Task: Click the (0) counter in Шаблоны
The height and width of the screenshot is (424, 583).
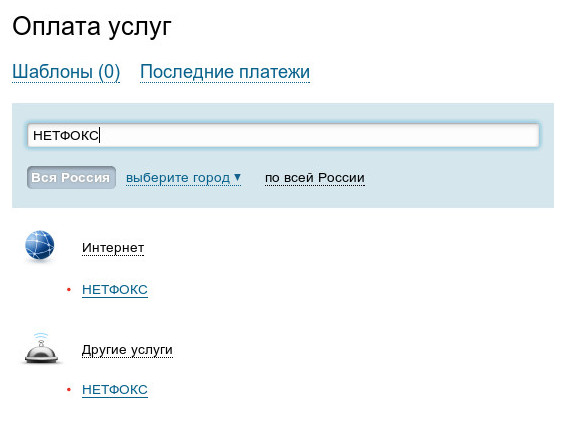Action: coord(109,72)
